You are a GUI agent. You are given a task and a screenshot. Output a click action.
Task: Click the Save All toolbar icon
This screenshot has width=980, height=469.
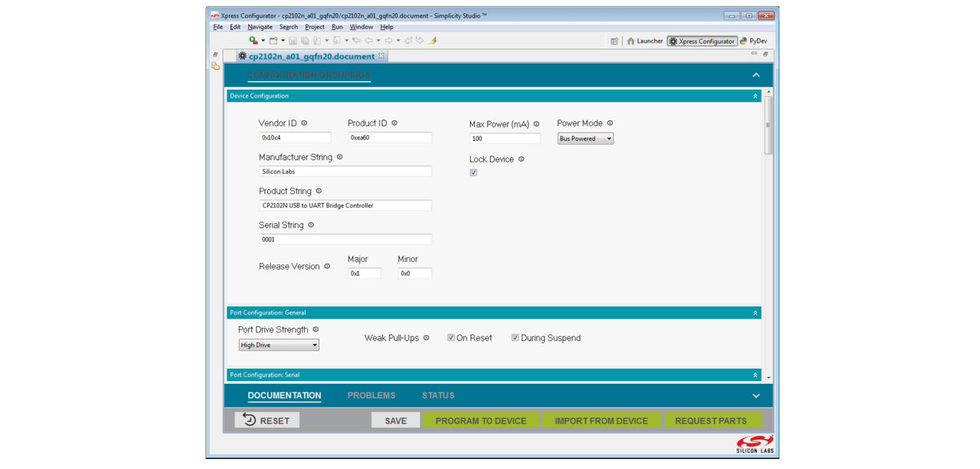[305, 41]
